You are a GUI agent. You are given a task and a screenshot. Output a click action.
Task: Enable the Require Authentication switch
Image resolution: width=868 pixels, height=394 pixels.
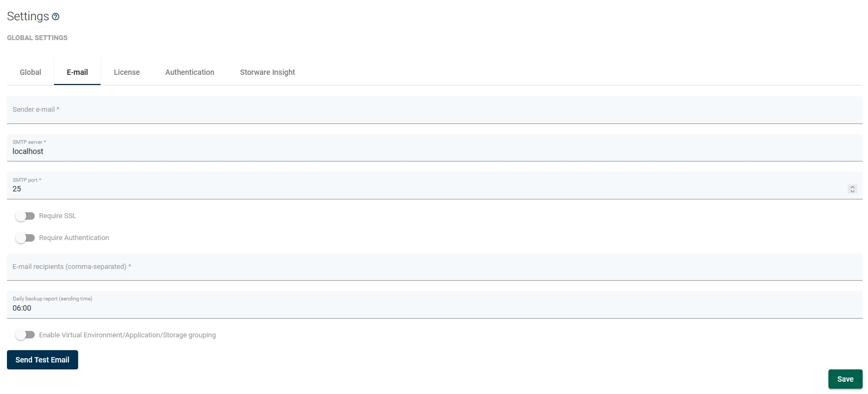pyautogui.click(x=25, y=238)
